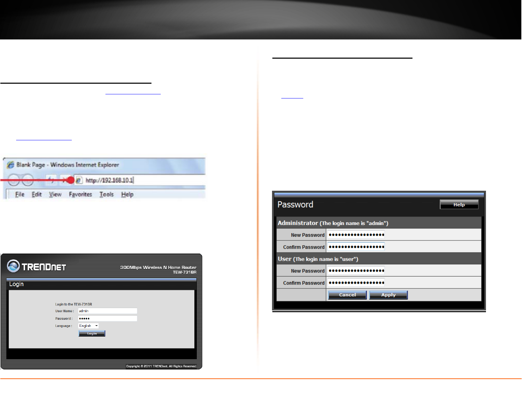Click the page icon inside the address bar
532x412 pixels.
point(79,180)
